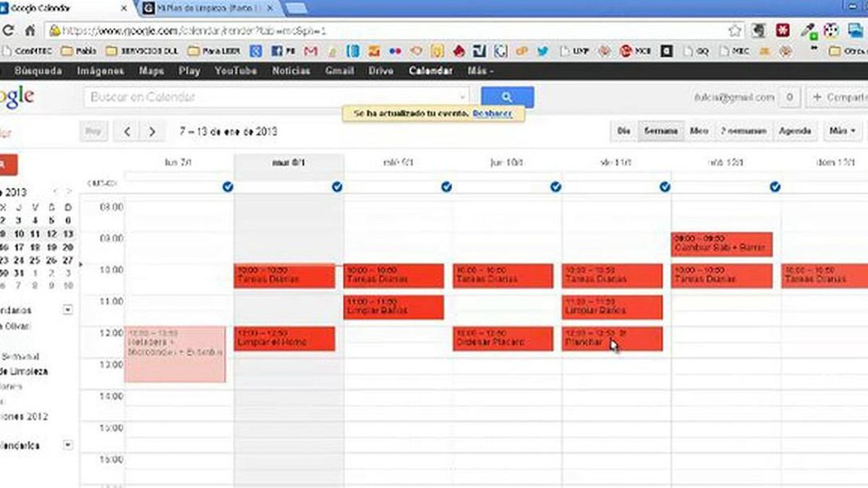
Task: Open Limpiar el Home event on Tuesday
Action: click(x=284, y=339)
